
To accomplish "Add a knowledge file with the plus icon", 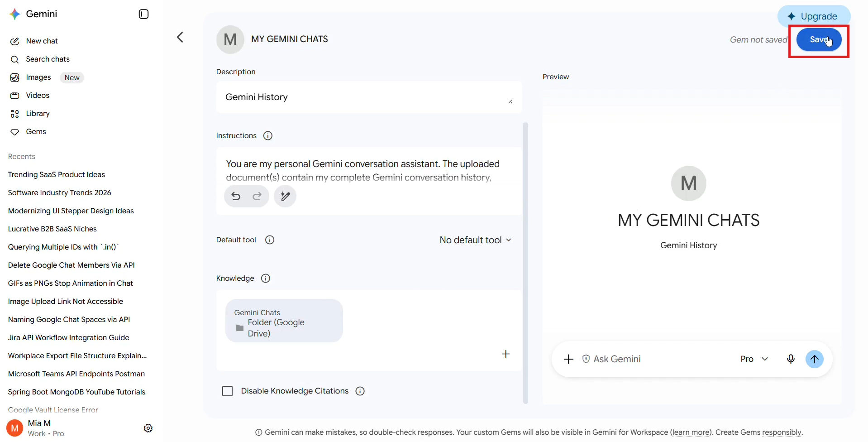I will 506,354.
